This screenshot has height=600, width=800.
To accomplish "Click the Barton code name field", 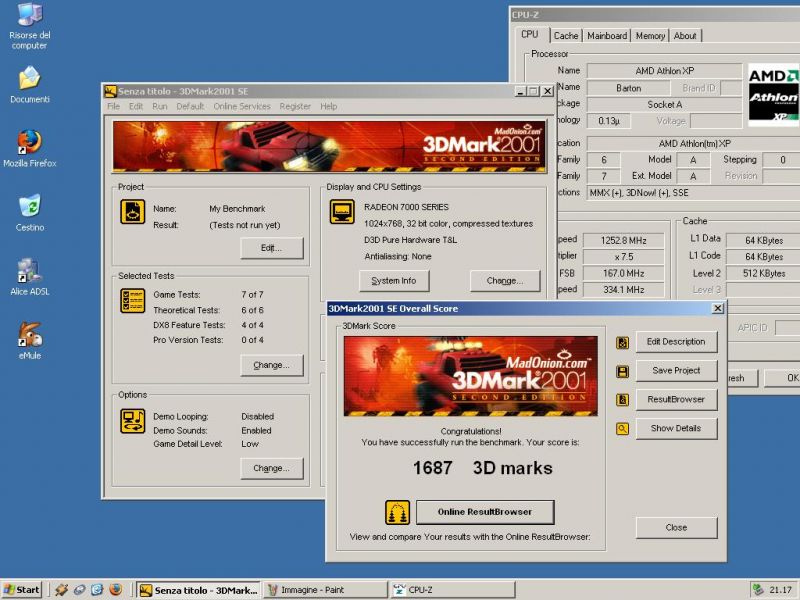I will (628, 88).
